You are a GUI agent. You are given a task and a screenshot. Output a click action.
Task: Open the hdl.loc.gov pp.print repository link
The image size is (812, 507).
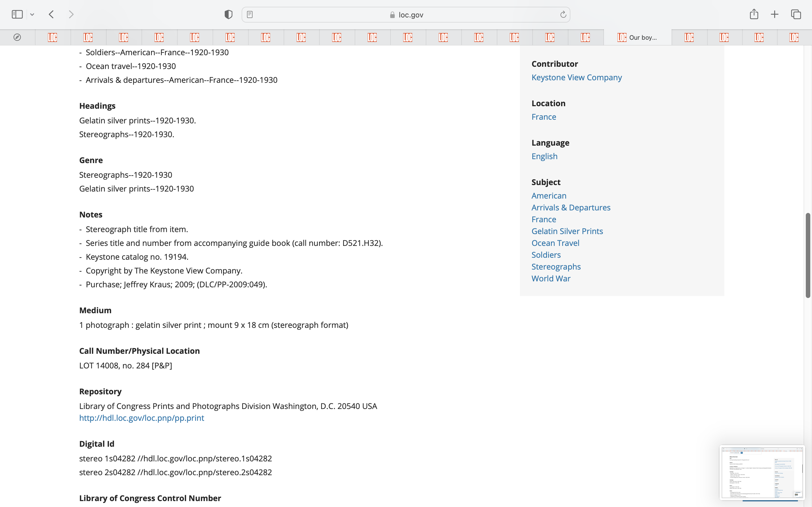point(142,418)
